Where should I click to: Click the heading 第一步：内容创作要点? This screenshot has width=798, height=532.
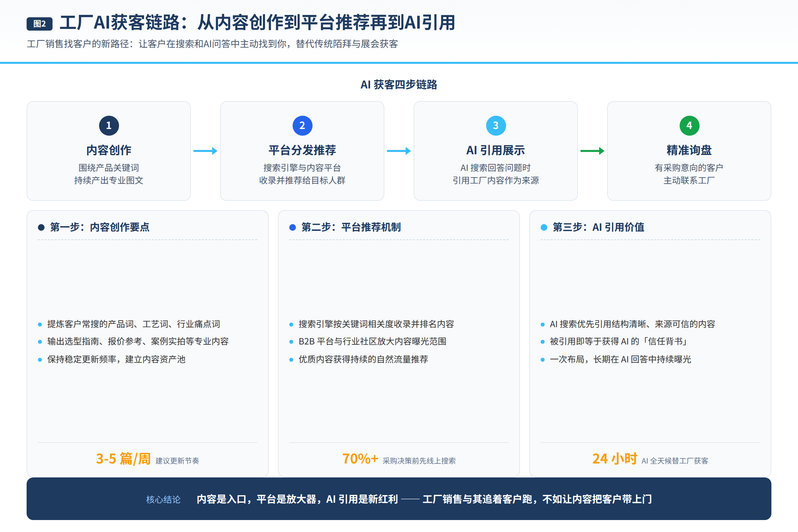pos(100,227)
